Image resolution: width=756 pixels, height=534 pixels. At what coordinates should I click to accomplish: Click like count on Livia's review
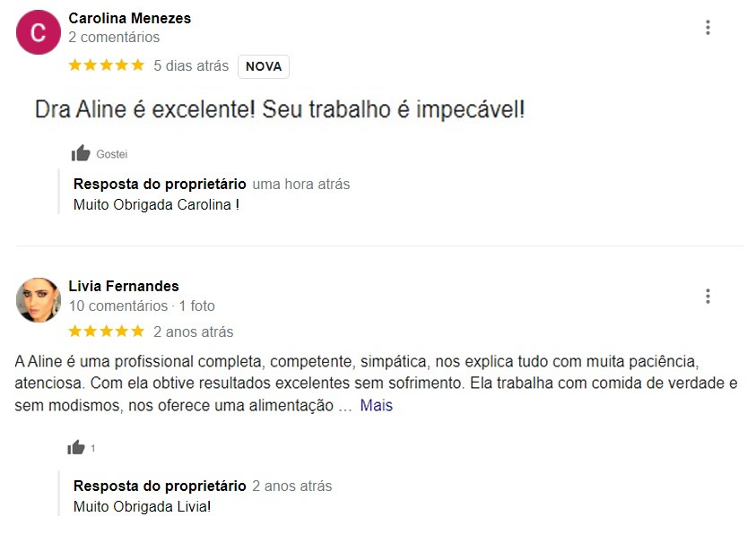(x=92, y=448)
